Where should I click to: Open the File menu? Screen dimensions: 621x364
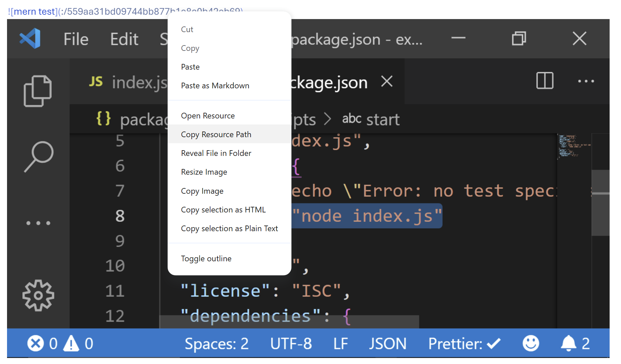pyautogui.click(x=76, y=39)
